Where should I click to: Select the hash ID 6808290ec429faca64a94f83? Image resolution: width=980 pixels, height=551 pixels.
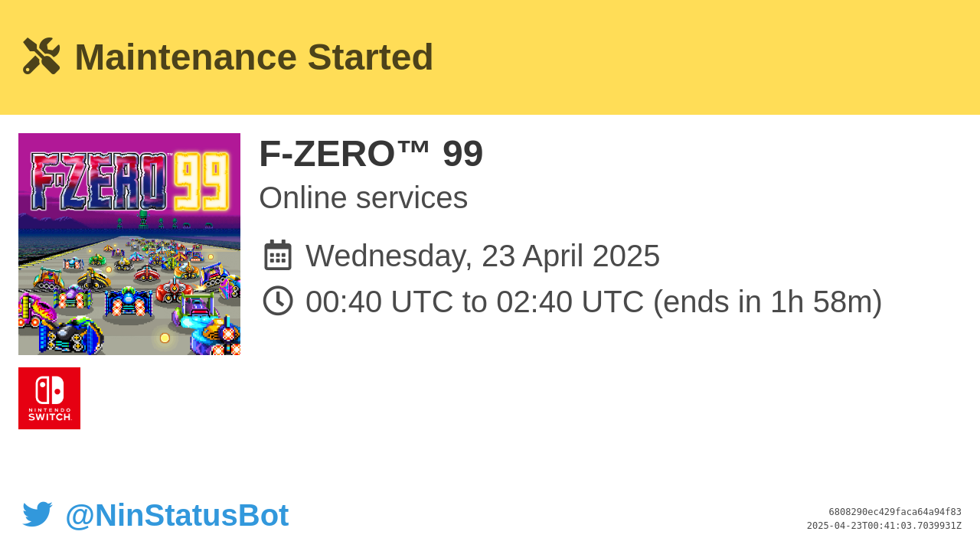click(895, 512)
